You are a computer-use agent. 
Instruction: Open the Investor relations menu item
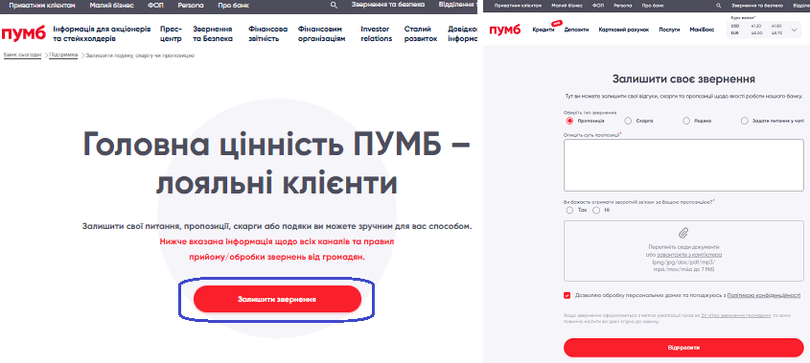[x=376, y=34]
